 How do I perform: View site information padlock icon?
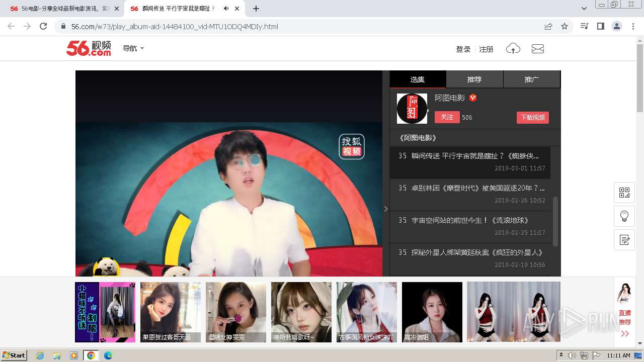63,26
